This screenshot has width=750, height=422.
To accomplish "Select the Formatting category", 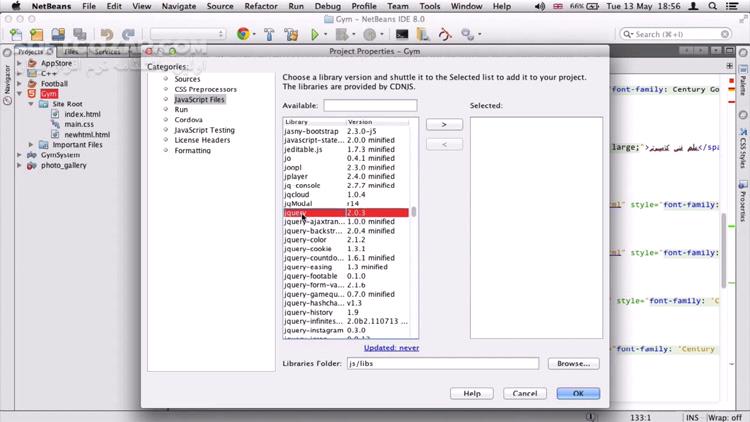I will tap(192, 151).
